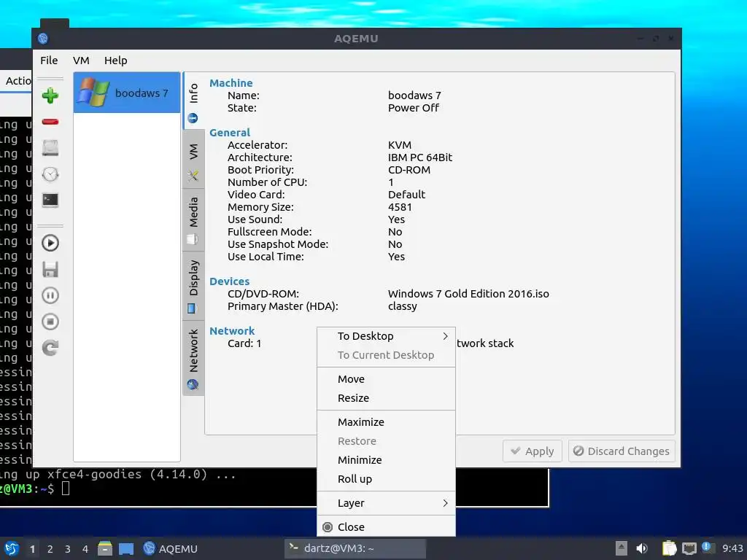Click the green plus Add VM icon

point(50,96)
